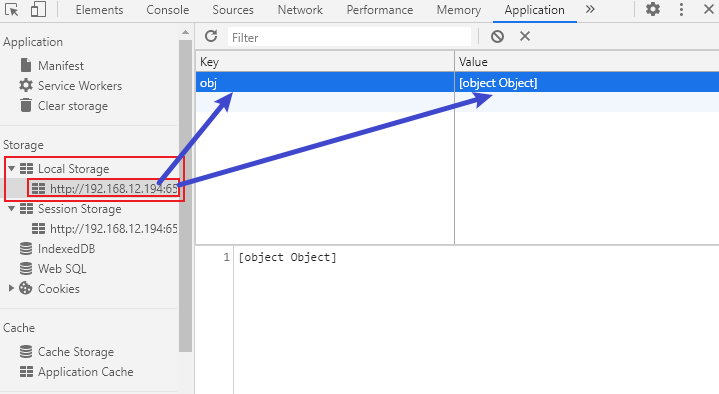Toggle the device toolbar icon

pos(38,10)
